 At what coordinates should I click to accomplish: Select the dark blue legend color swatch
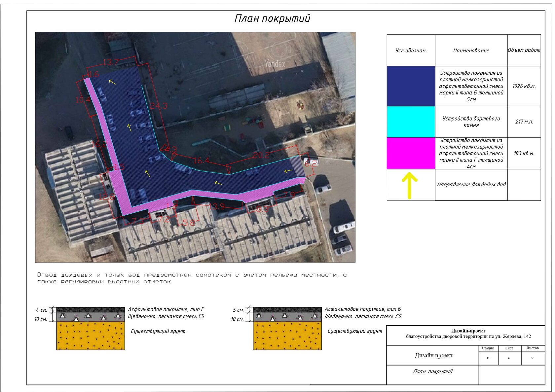(x=411, y=86)
